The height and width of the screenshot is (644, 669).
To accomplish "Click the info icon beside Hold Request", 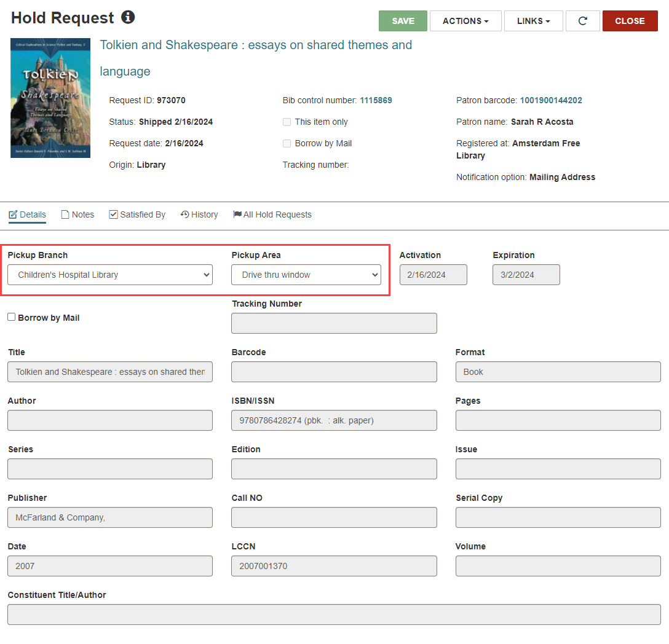I will point(128,17).
